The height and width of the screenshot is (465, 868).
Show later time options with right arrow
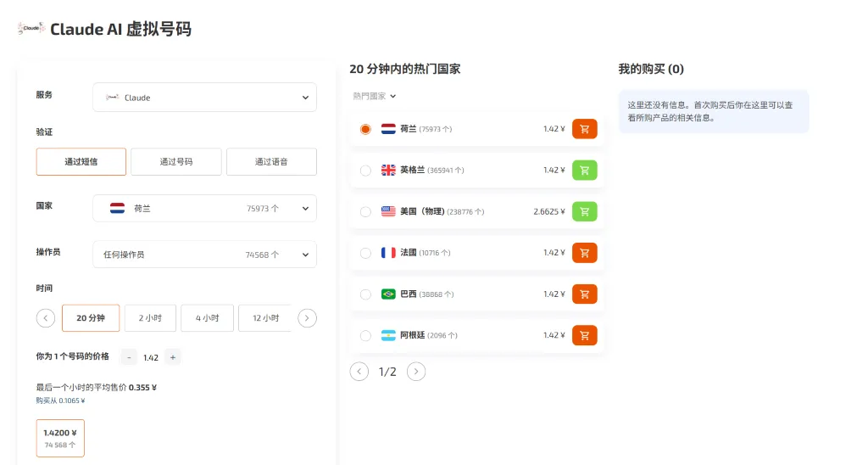click(307, 318)
